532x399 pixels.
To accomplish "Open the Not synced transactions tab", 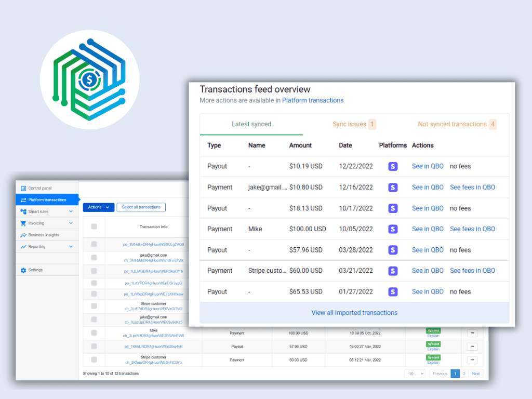I will [457, 124].
